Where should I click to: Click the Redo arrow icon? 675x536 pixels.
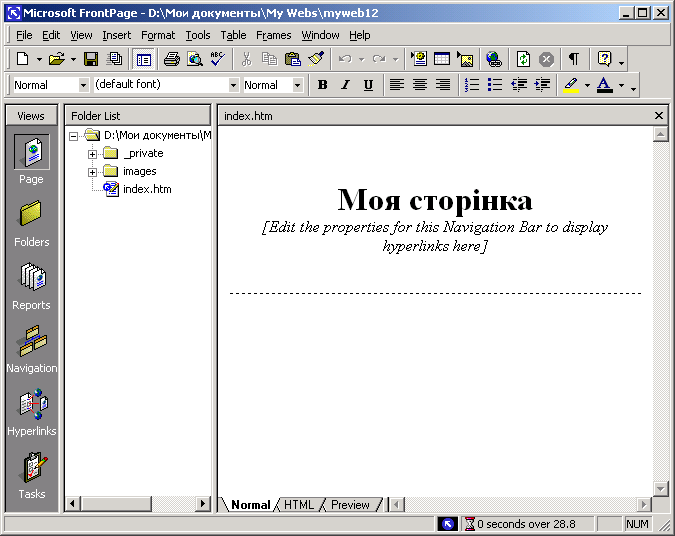pyautogui.click(x=379, y=59)
